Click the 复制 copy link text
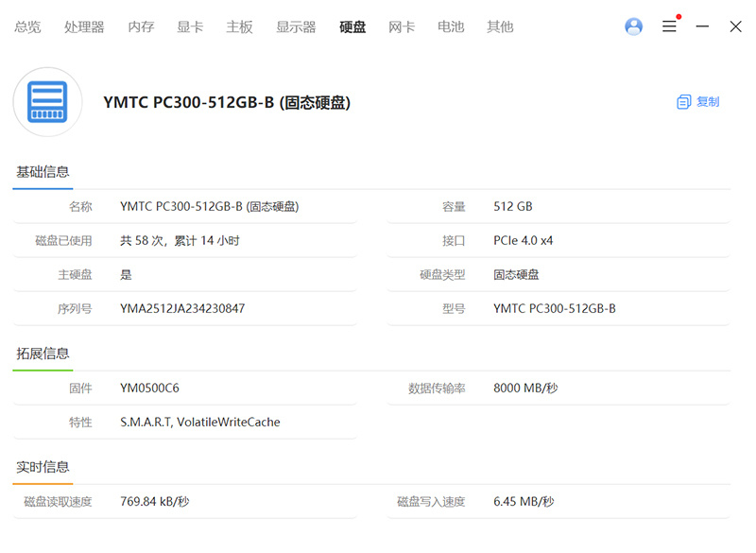Screen dimensions: 756x553 pos(708,102)
